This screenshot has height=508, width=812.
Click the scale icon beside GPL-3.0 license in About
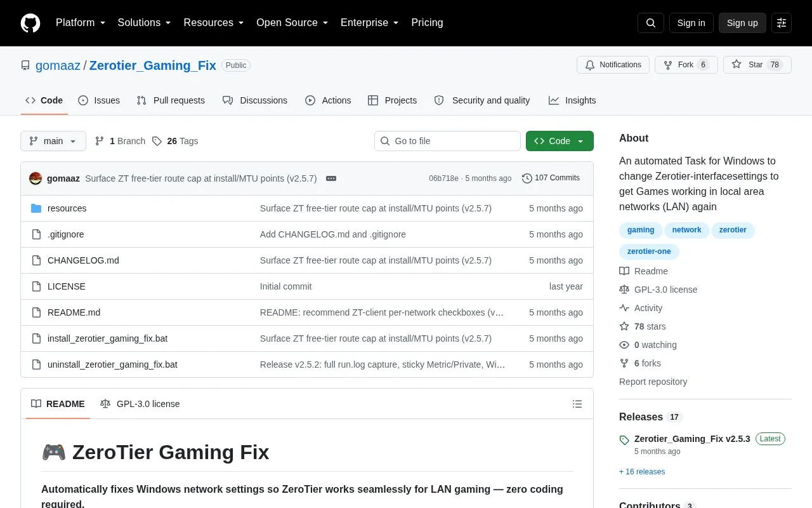tap(624, 290)
